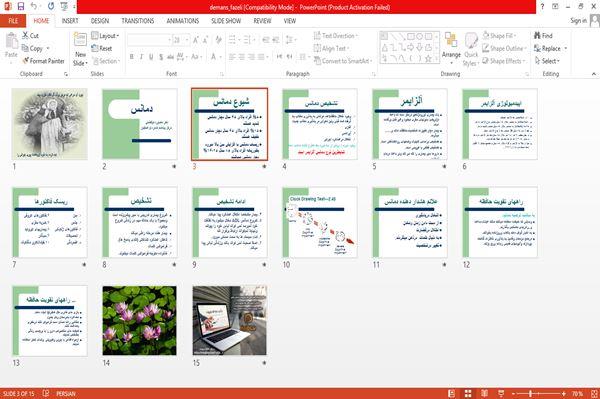Open the Shape Outline dropdown
This screenshot has width=600, height=399.
pyautogui.click(x=504, y=48)
